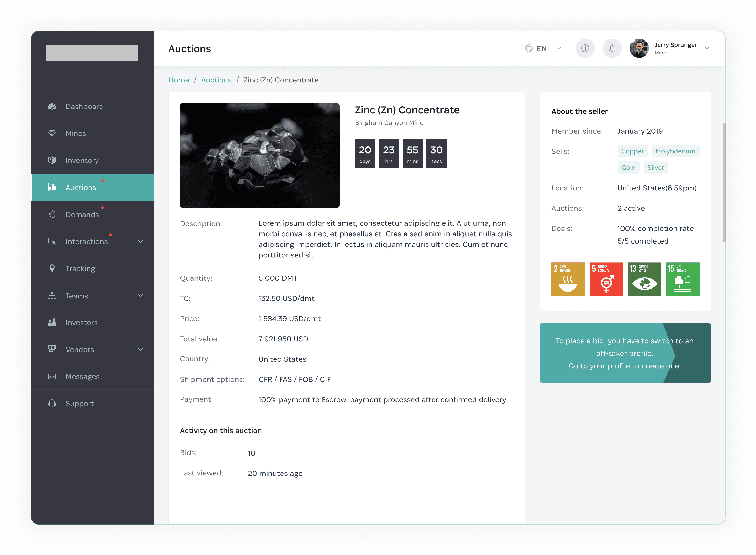Screen dimensions: 756x555
Task: Click the Zero Hunger SDG badge
Action: coord(568,279)
